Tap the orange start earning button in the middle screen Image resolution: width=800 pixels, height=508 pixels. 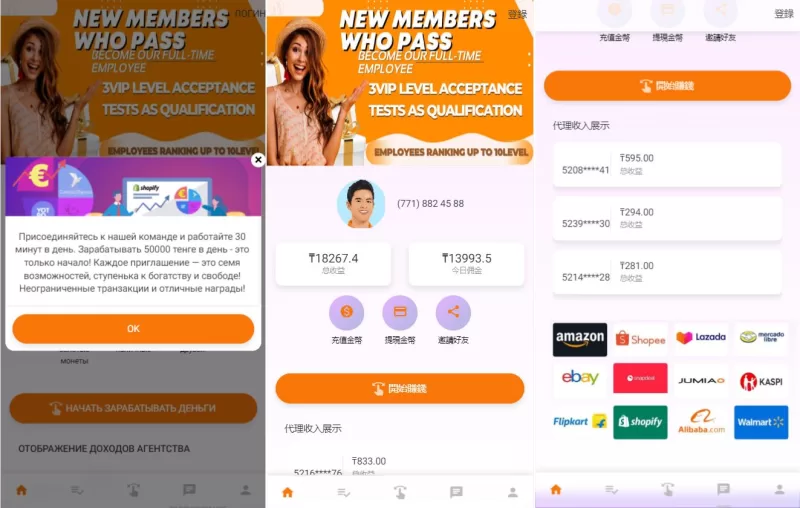(400, 388)
